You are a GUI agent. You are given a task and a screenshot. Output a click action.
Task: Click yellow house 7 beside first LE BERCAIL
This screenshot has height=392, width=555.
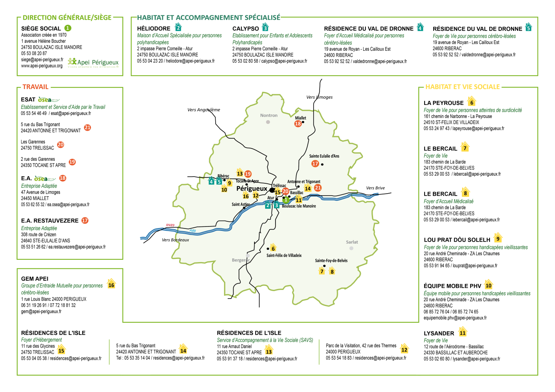[465, 147]
